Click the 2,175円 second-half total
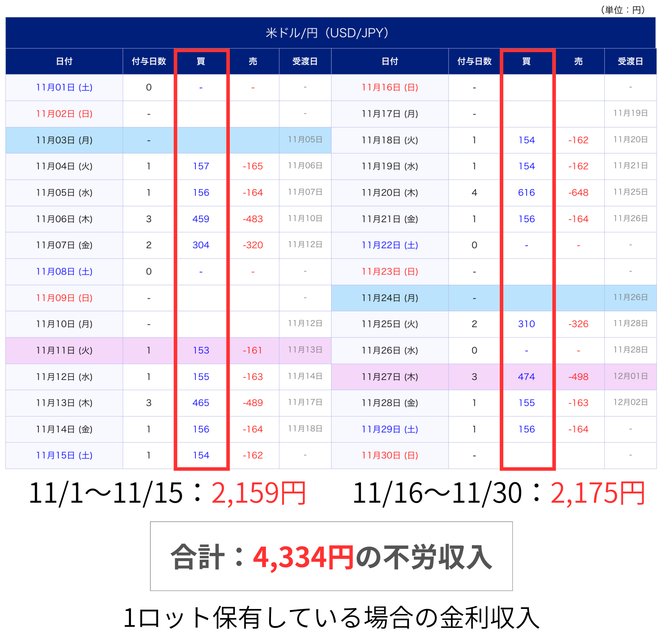This screenshot has width=663, height=644. point(597,493)
